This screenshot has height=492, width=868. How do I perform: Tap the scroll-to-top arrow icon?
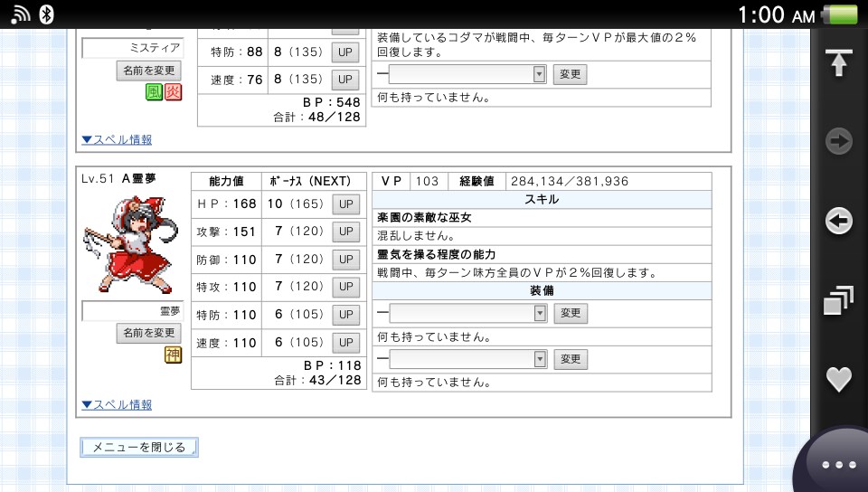(839, 62)
